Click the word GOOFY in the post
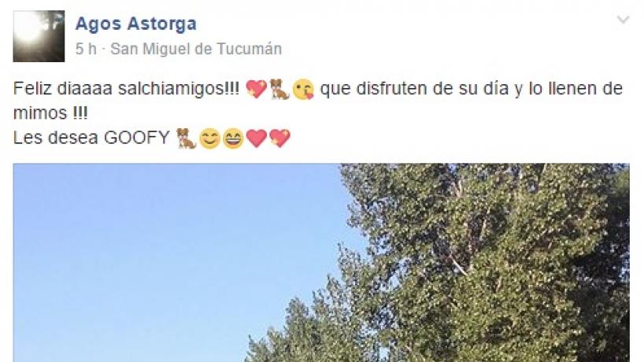The width and height of the screenshot is (644, 362). [x=137, y=138]
